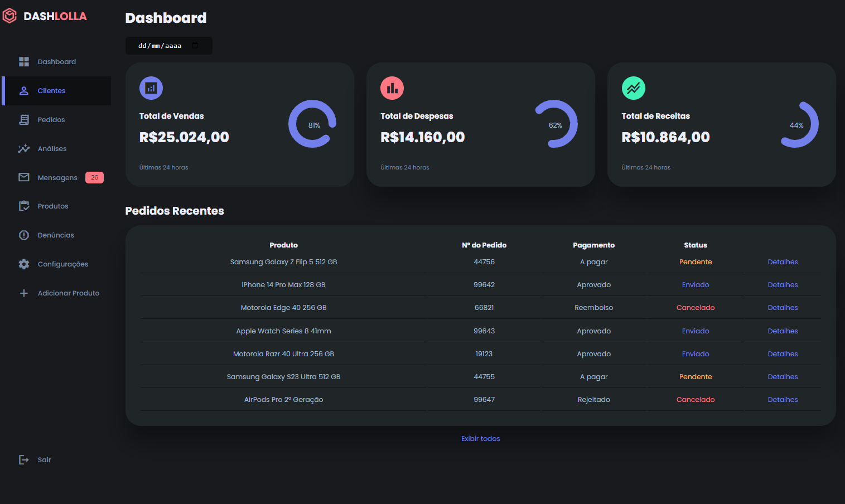Click the Mensagens notification badge showing 26

94,177
